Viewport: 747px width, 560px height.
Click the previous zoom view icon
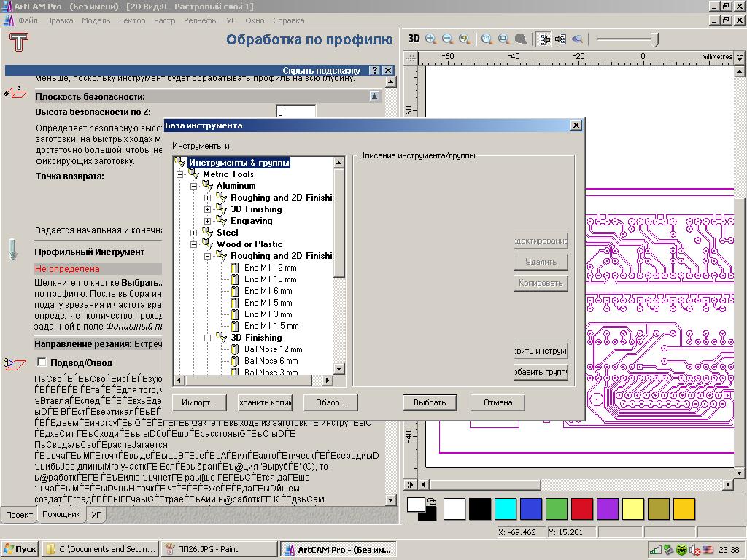(464, 39)
